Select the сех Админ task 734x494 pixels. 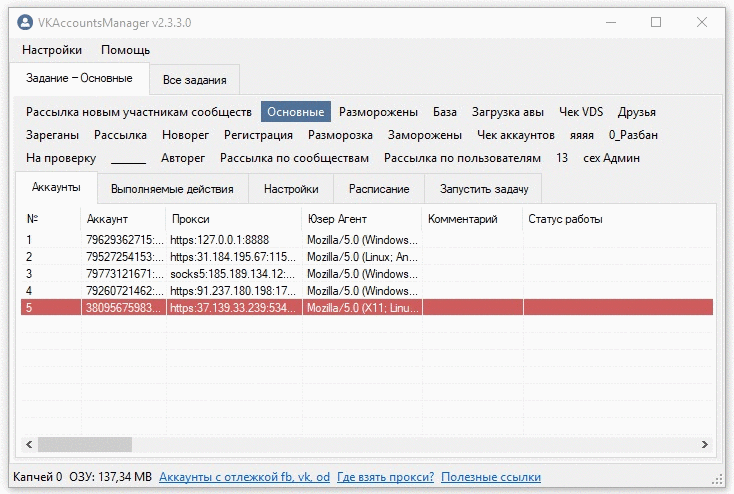point(611,158)
